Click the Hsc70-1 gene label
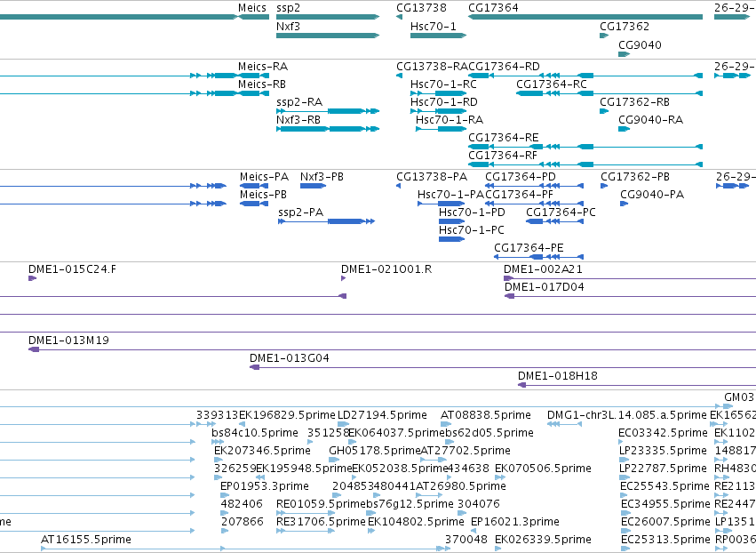The height and width of the screenshot is (553, 756). point(433,26)
